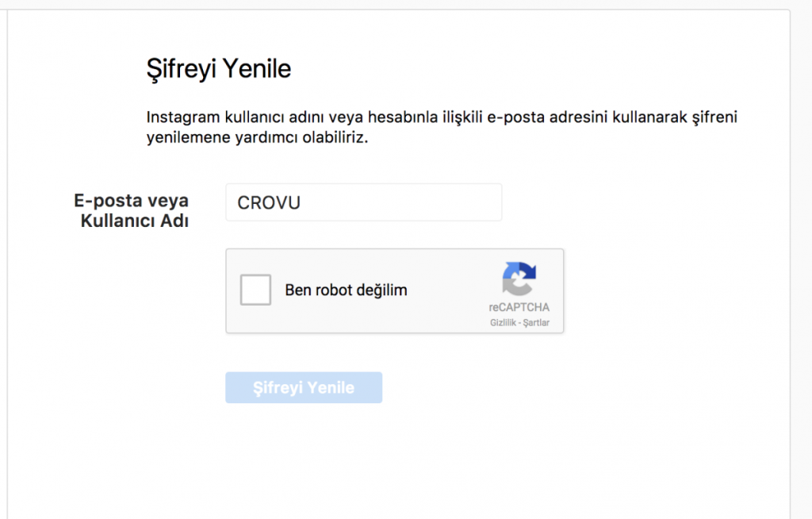Click the "Ben robot değilim" text
Image resolution: width=812 pixels, height=519 pixels.
click(x=346, y=290)
